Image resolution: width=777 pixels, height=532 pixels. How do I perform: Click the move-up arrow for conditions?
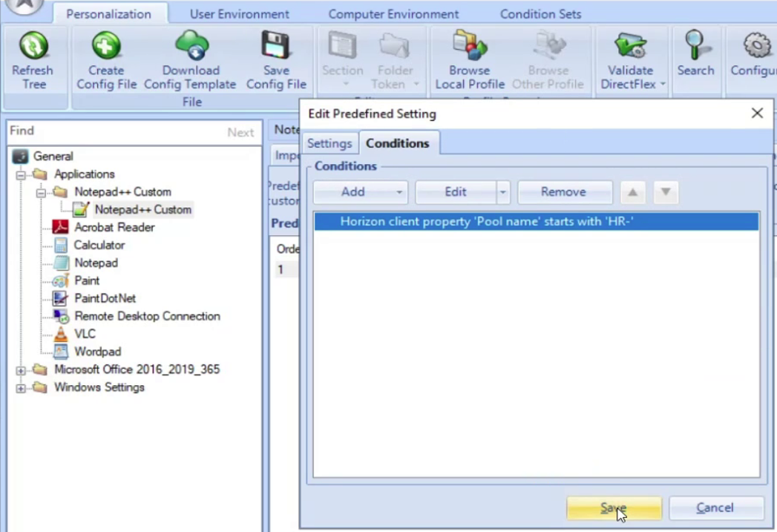point(632,191)
